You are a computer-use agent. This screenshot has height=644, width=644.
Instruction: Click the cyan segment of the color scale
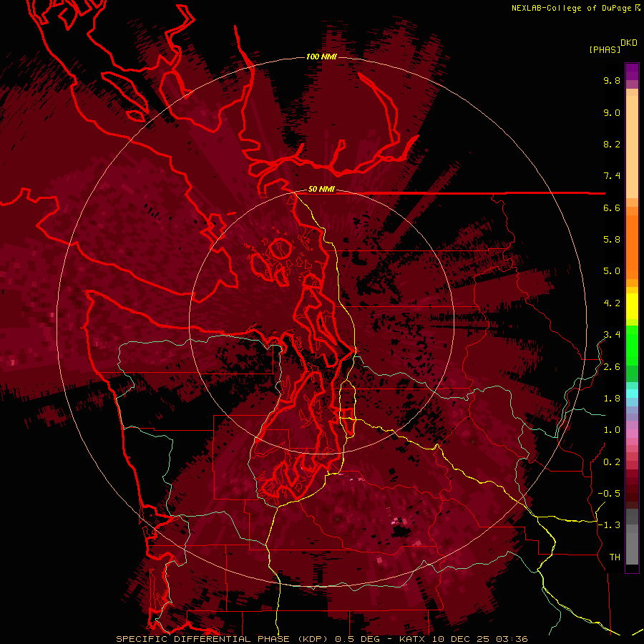(x=632, y=394)
